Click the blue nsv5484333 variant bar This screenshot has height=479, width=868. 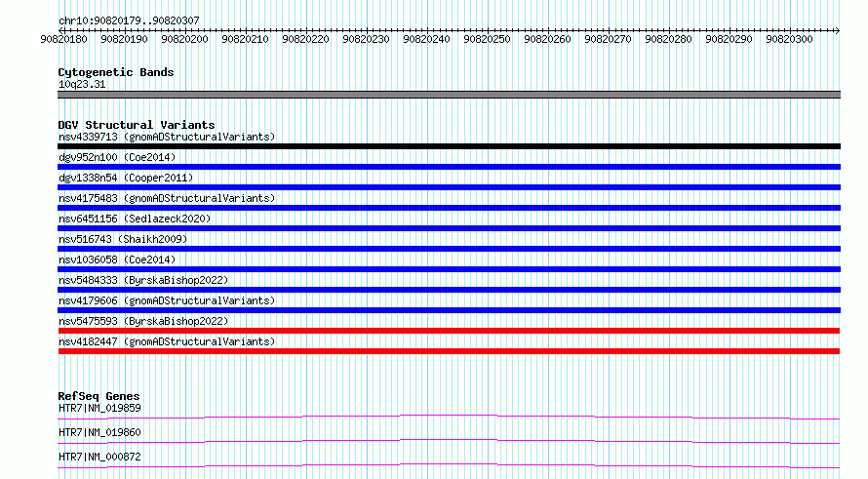[449, 290]
